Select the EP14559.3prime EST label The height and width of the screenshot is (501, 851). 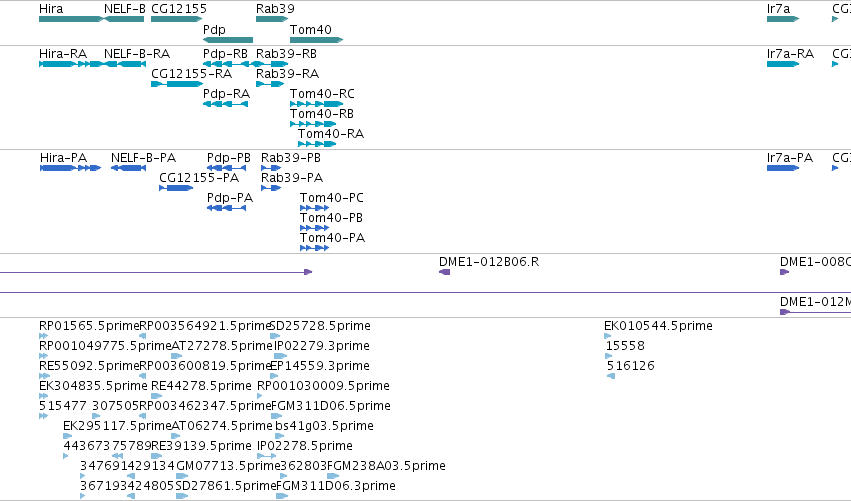320,367
